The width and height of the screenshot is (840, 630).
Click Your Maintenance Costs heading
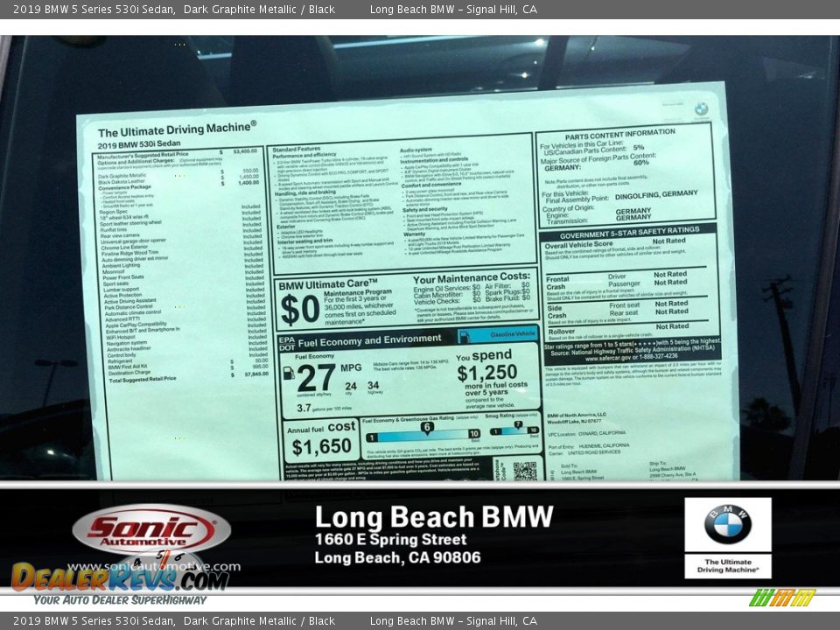point(472,277)
